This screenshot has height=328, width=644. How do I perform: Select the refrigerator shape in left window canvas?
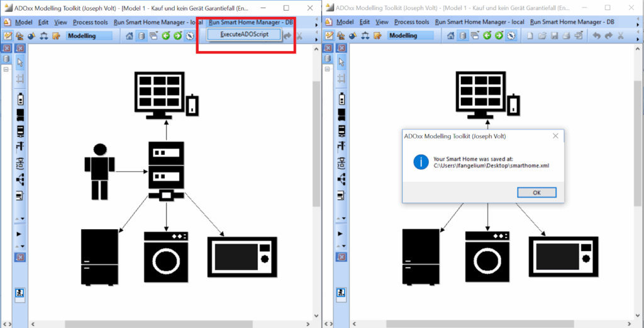coord(99,257)
